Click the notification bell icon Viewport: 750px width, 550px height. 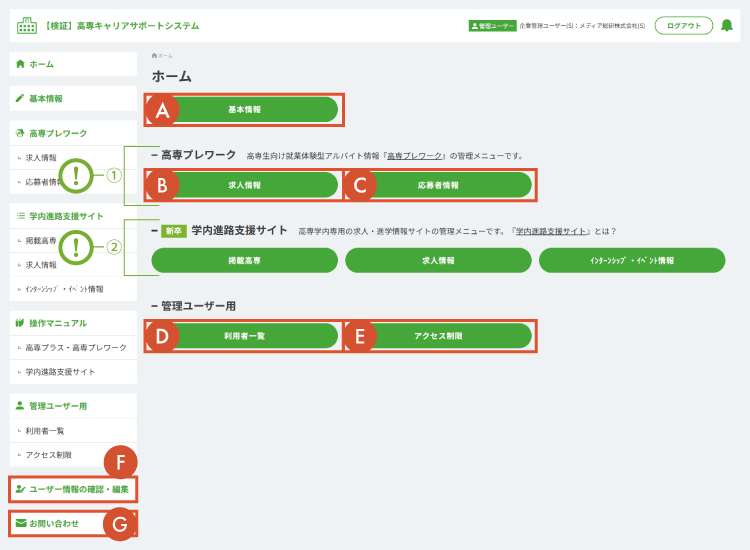point(727,26)
